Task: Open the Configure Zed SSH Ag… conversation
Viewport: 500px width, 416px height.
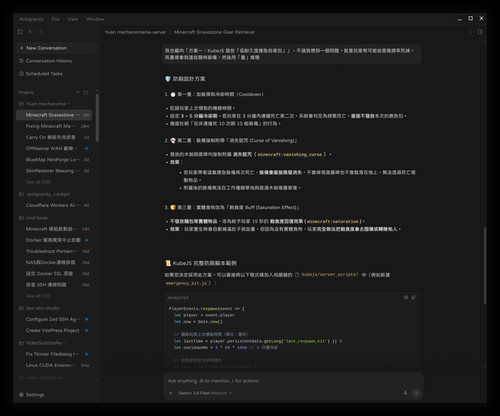Action: (54, 319)
